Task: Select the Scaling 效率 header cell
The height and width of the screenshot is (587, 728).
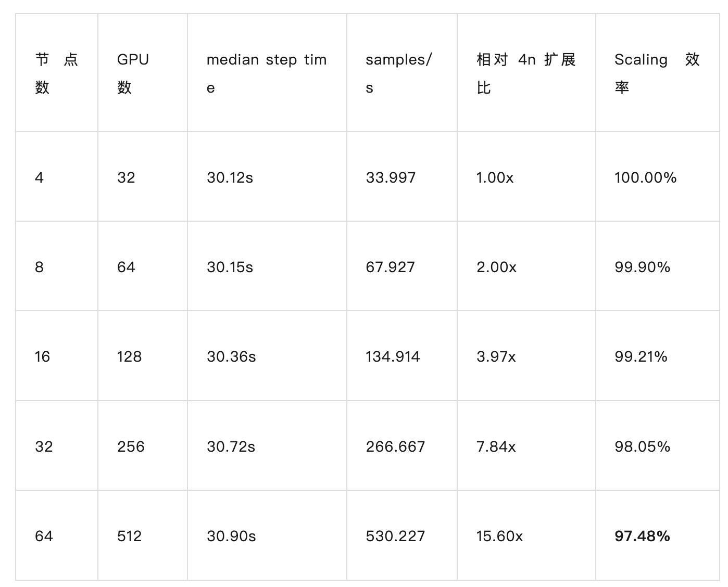Action: click(x=658, y=73)
